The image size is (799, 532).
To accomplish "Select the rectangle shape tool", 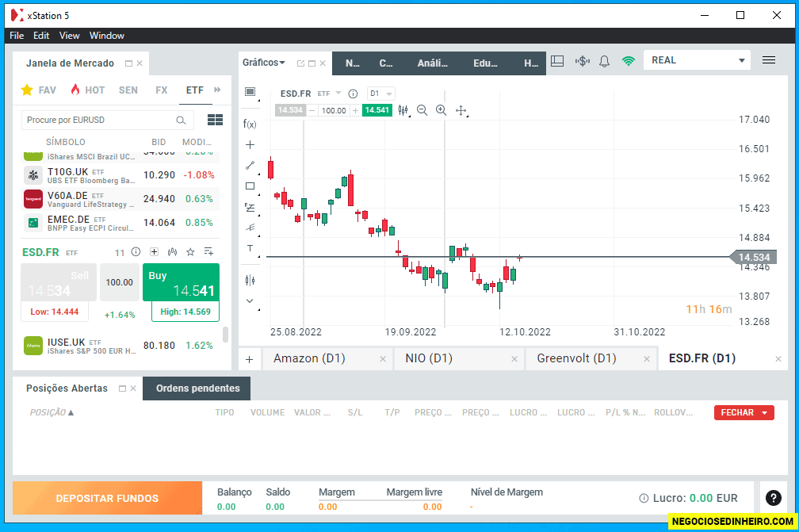I will 250,186.
